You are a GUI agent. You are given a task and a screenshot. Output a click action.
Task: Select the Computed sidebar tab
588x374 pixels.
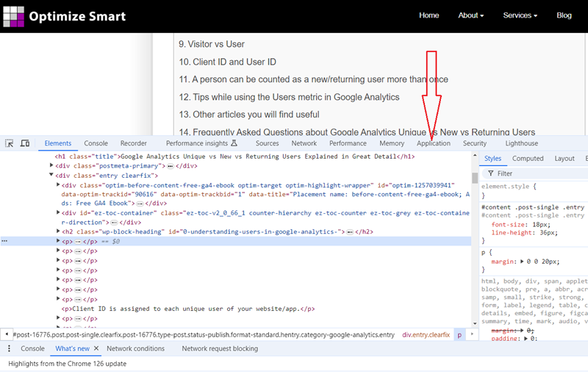coord(528,159)
